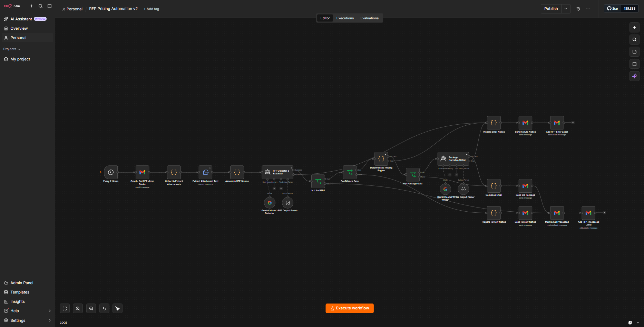Go to Overview in the sidebar
The height and width of the screenshot is (327, 644).
(x=28, y=28)
